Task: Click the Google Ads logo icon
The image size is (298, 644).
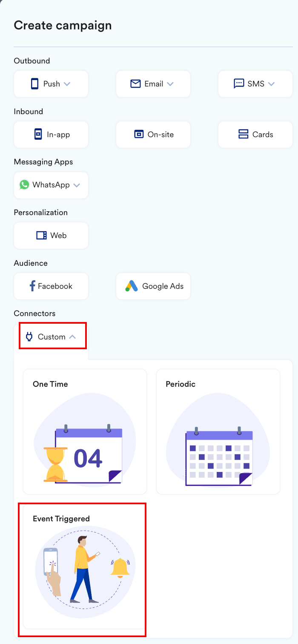Action: coord(132,286)
